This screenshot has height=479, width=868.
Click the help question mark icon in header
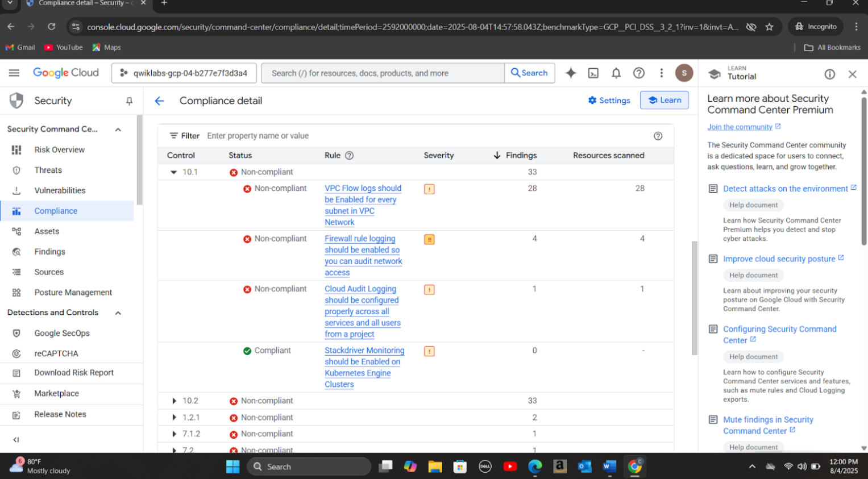coord(638,73)
